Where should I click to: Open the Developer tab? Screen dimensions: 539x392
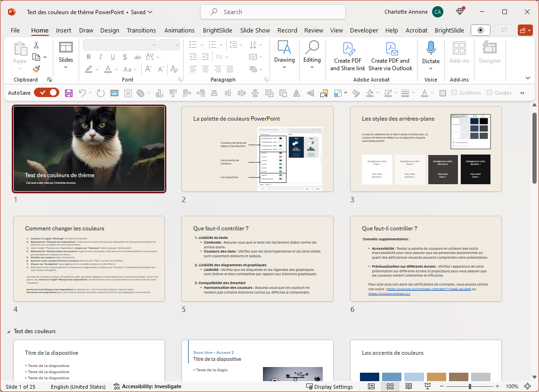click(x=364, y=30)
